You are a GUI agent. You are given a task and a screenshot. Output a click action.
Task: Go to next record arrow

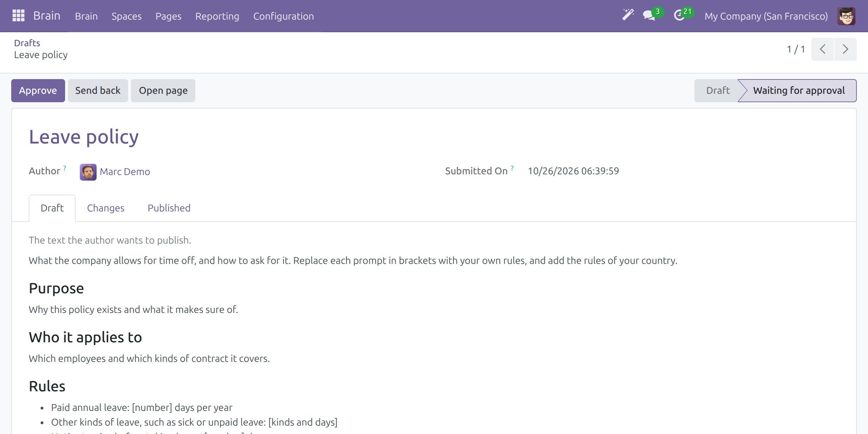[x=845, y=49]
